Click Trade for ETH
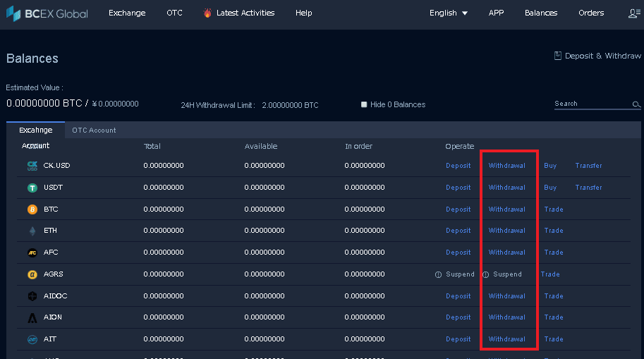 tap(554, 231)
